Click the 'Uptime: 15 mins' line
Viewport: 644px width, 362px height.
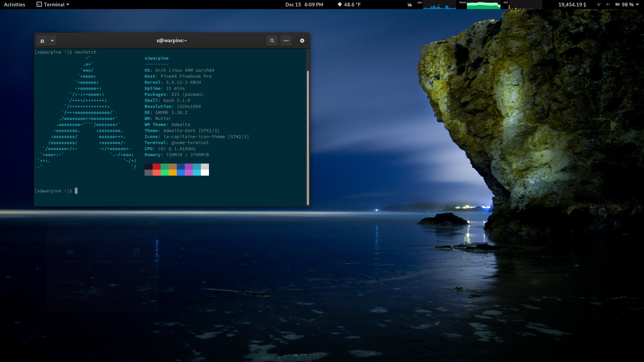point(165,88)
